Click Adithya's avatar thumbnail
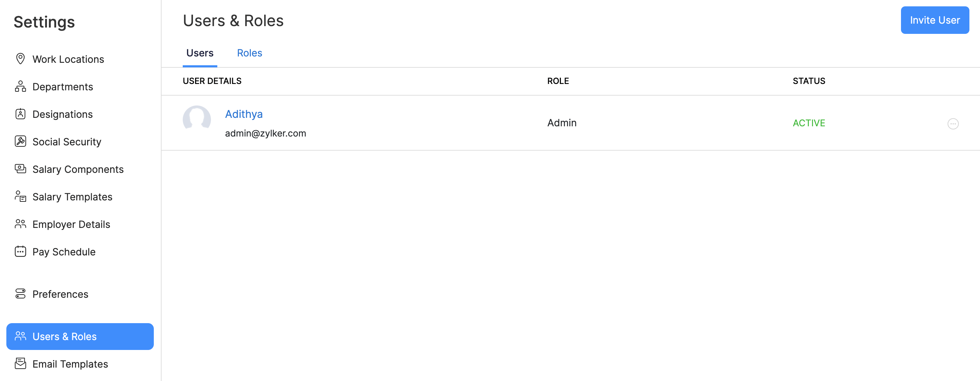The width and height of the screenshot is (980, 381). pyautogui.click(x=197, y=119)
